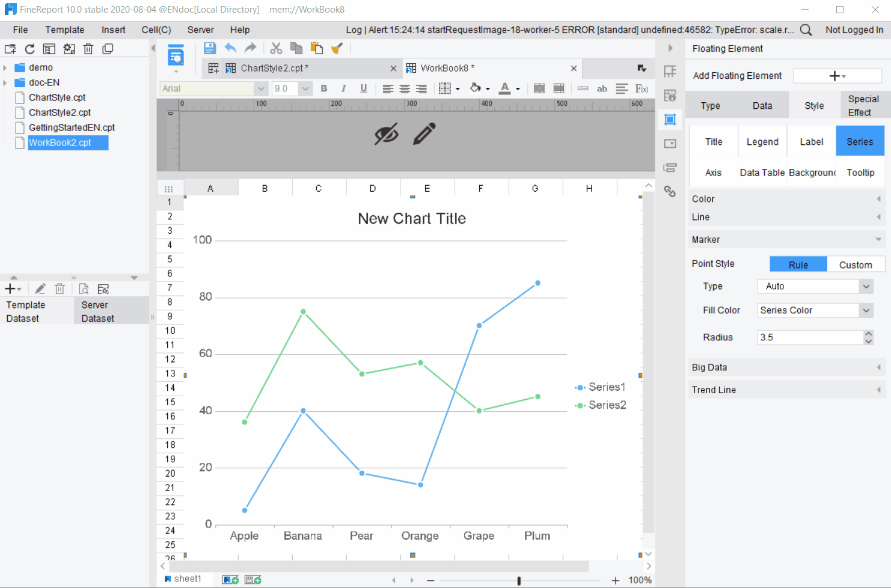Open the cell attributes icon in right sidebar

click(x=670, y=96)
